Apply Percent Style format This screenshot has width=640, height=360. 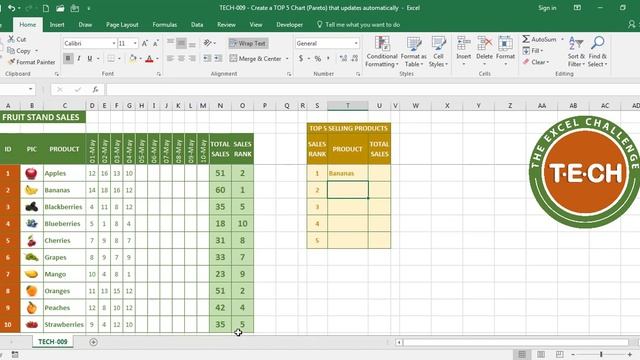(318, 59)
